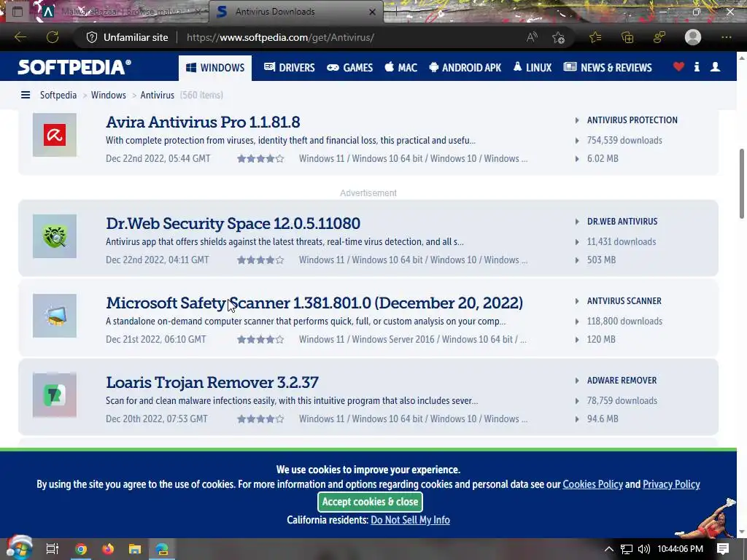
Task: Click the Softpedia logo
Action: pyautogui.click(x=74, y=67)
